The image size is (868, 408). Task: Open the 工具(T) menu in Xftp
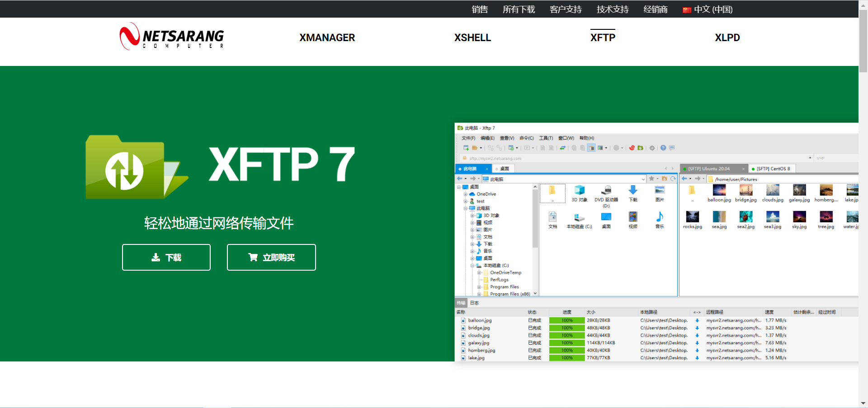[546, 138]
